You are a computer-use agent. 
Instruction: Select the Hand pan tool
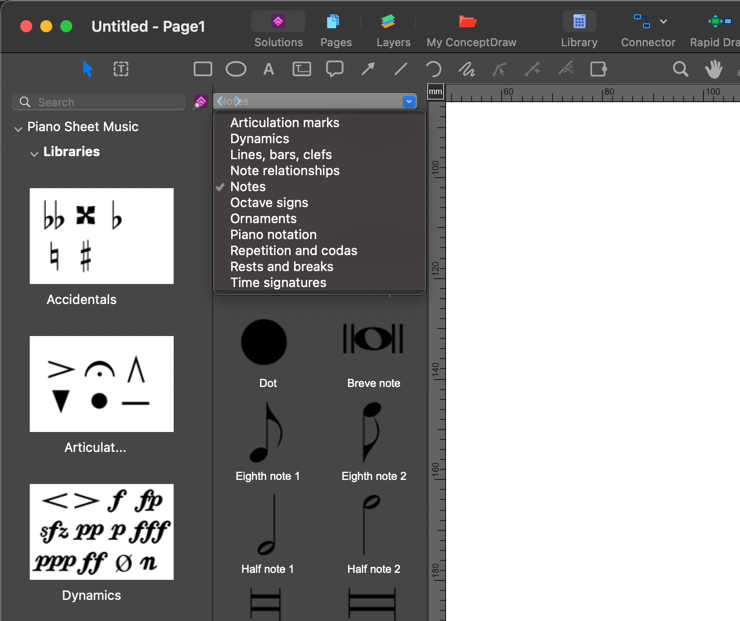[714, 69]
